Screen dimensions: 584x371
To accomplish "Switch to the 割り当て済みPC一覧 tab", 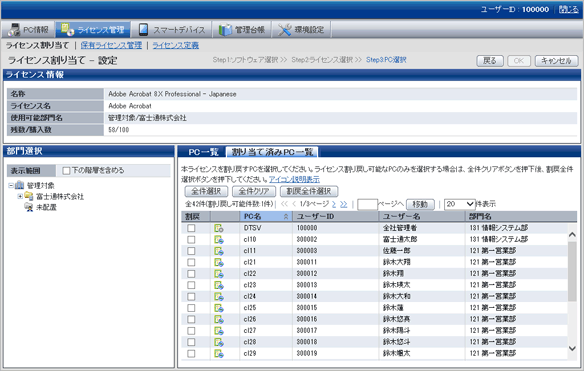I will tap(272, 152).
